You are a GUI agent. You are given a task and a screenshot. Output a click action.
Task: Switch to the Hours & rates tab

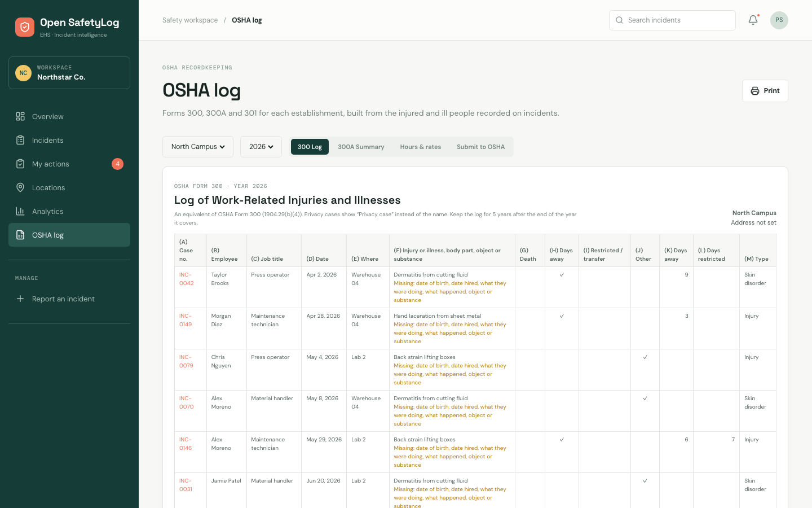(421, 147)
